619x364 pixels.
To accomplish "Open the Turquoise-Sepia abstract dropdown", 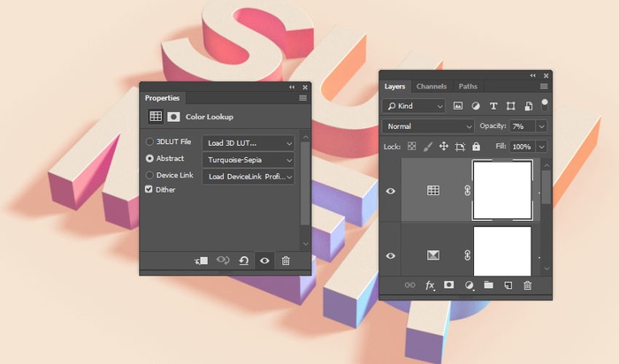I will point(248,159).
